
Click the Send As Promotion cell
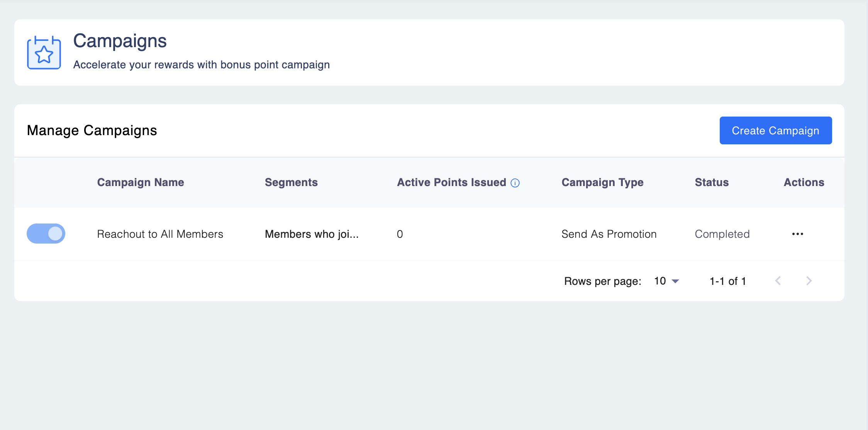pos(609,234)
